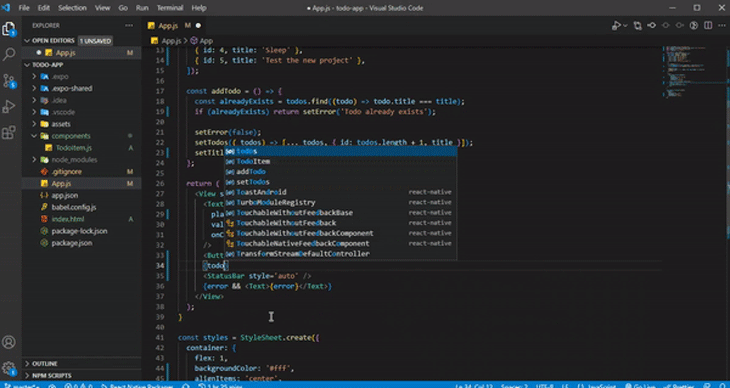Open the Selection menu

(x=72, y=8)
